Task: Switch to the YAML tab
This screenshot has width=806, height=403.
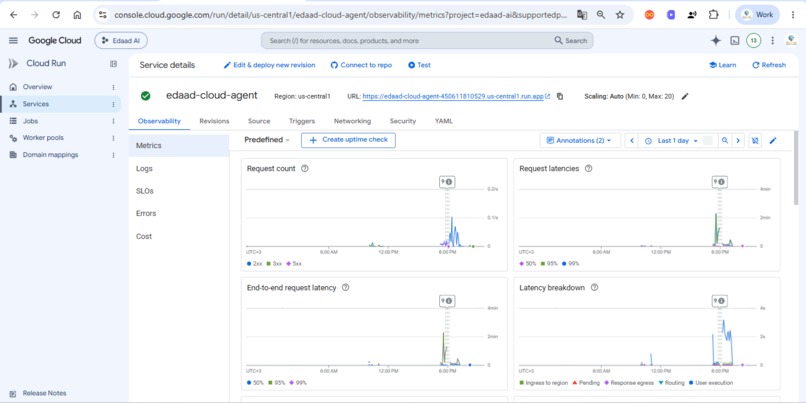Action: [444, 121]
